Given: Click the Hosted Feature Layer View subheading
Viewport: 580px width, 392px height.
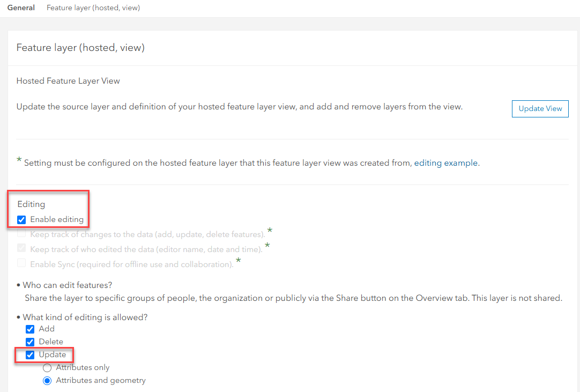Looking at the screenshot, I should click(68, 81).
